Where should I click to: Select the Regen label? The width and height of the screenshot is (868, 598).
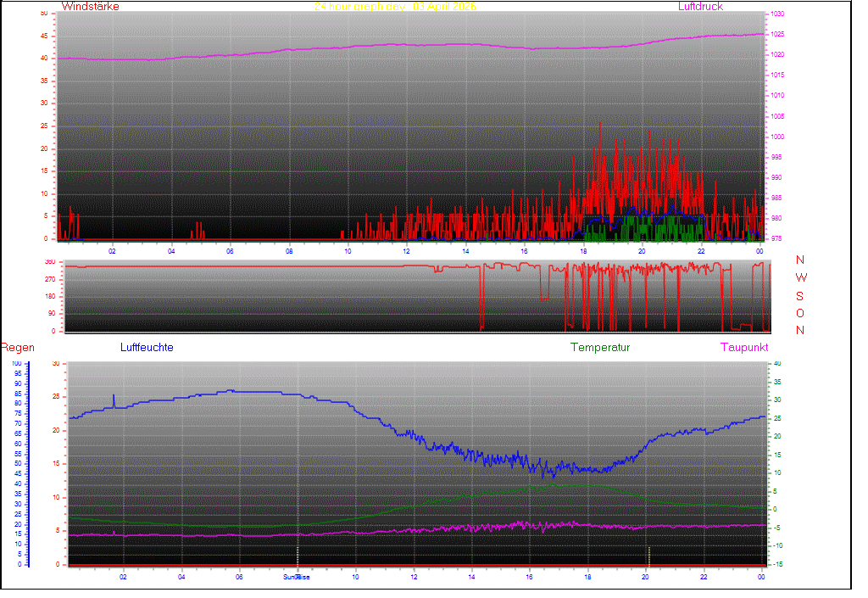click(16, 348)
